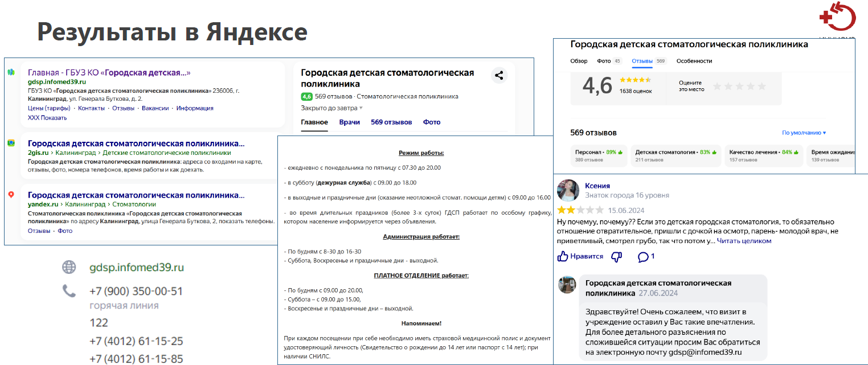Click the reply date 27.06.2024

658,293
